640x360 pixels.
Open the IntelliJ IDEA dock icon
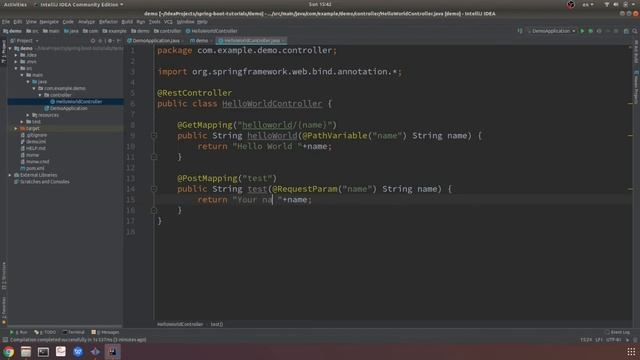click(113, 352)
